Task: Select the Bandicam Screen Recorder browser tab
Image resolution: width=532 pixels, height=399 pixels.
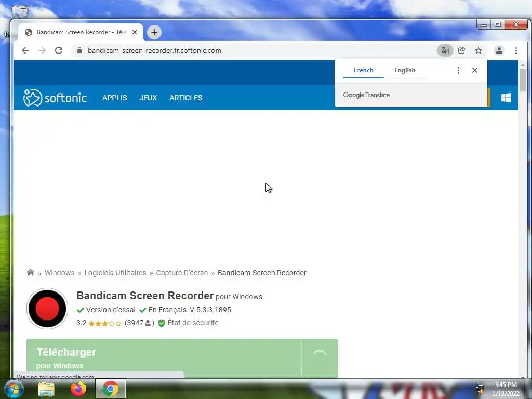Action: tap(81, 32)
